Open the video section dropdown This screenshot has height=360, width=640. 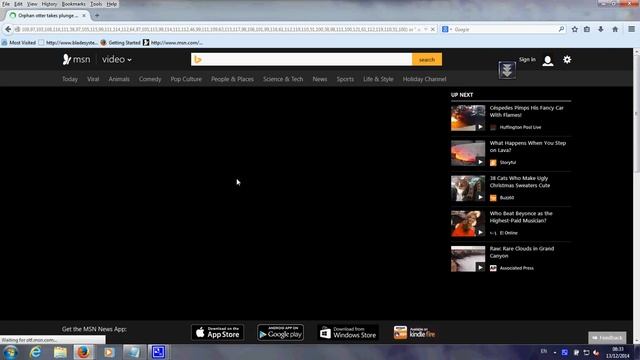pos(117,60)
